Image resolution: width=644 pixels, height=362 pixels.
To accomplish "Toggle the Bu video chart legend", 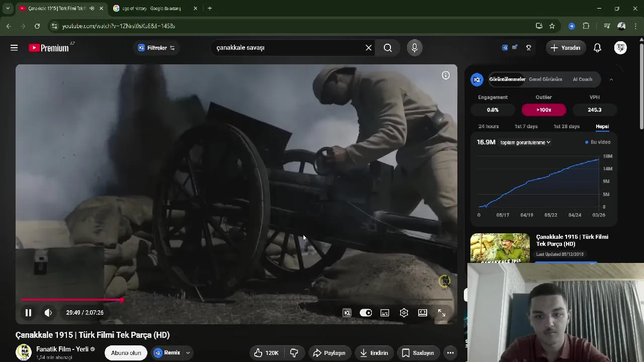I will 598,142.
